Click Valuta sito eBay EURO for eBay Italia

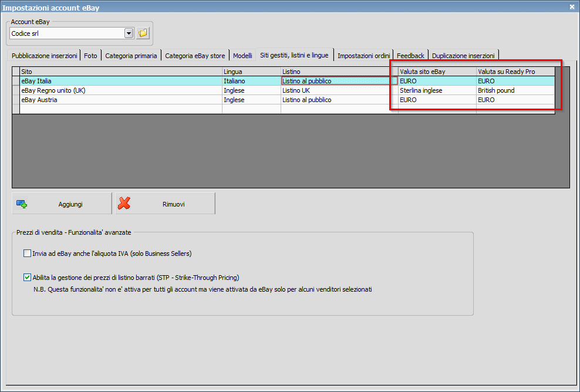pyautogui.click(x=437, y=81)
